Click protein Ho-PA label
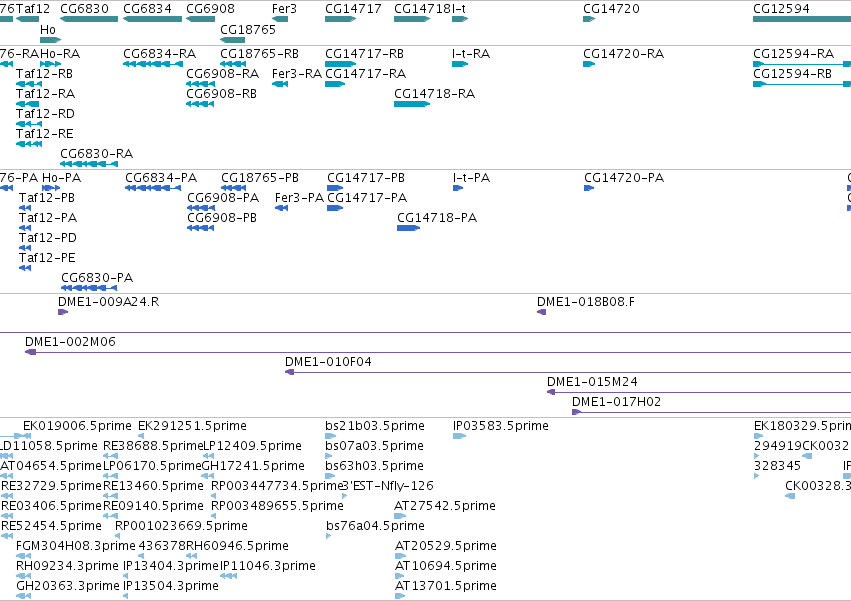The image size is (851, 601). pyautogui.click(x=61, y=178)
